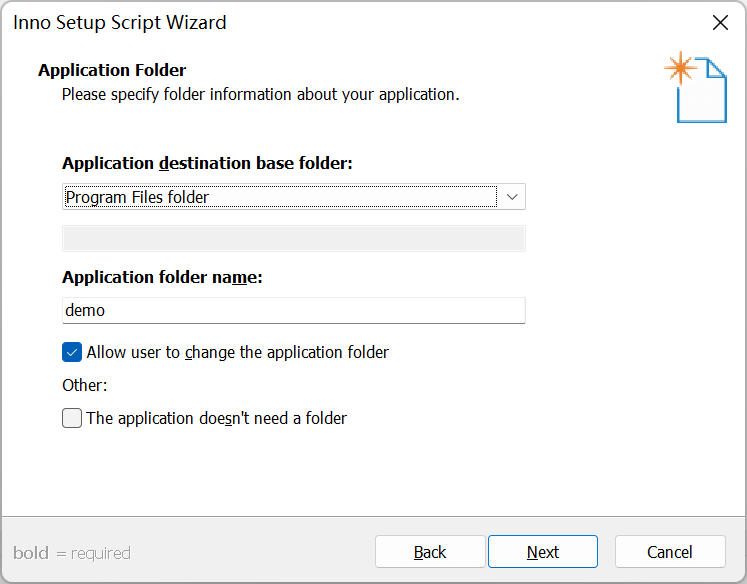
Task: Click the wizard page icon with orange star
Action: point(696,88)
